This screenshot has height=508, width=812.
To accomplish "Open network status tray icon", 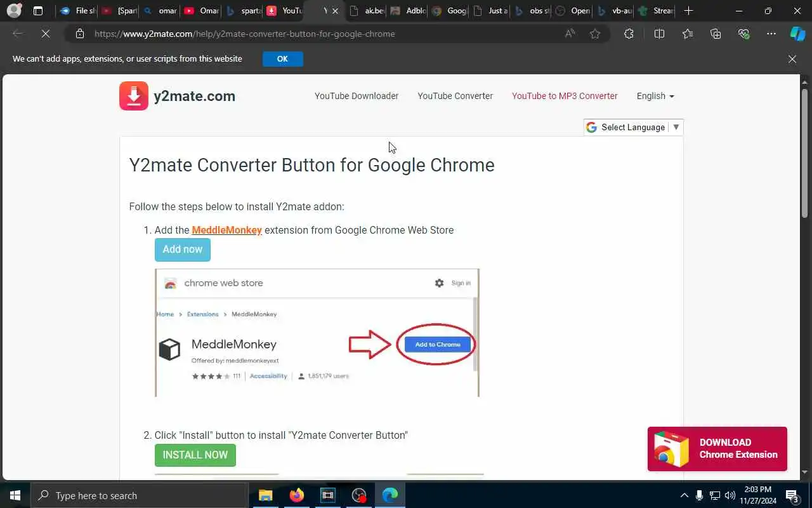I will 715,495.
